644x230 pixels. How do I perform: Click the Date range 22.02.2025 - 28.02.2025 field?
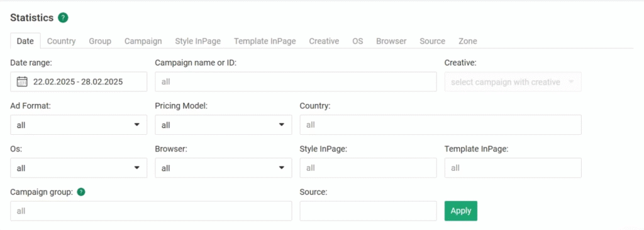[x=79, y=82]
